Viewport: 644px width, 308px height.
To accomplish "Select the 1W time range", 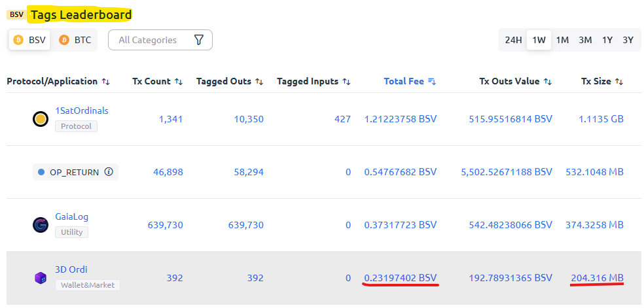I will coord(539,40).
